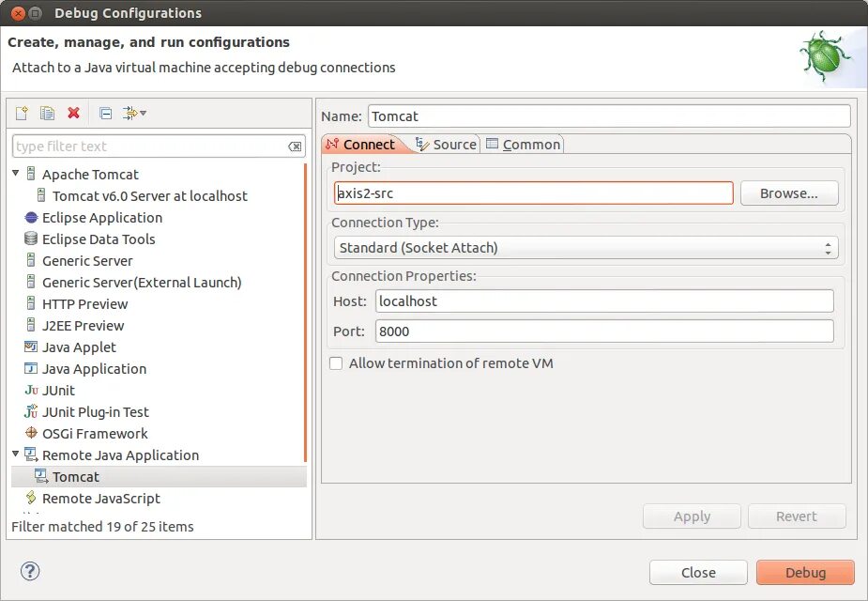868x601 pixels.
Task: Click the Debug button
Action: click(x=805, y=572)
